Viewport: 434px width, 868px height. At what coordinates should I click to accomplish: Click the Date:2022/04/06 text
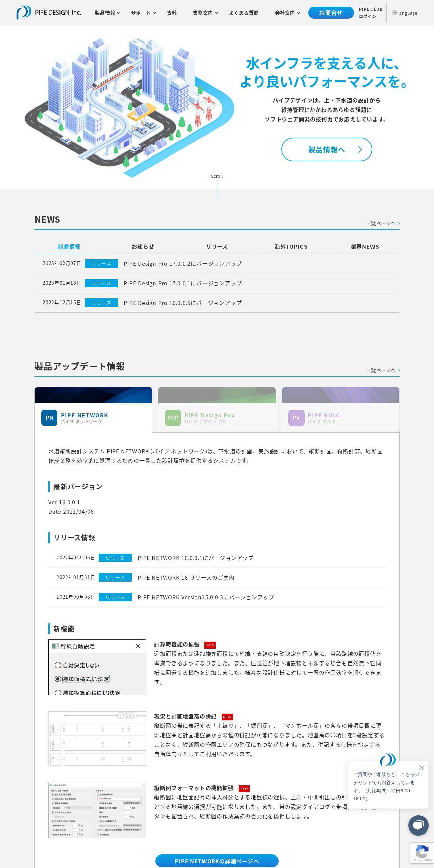[71, 512]
